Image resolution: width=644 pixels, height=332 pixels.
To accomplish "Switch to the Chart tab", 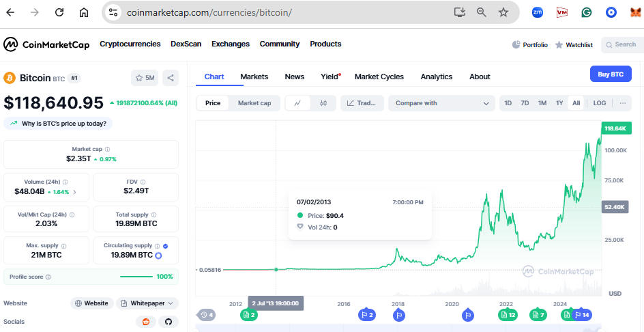I will coord(214,77).
